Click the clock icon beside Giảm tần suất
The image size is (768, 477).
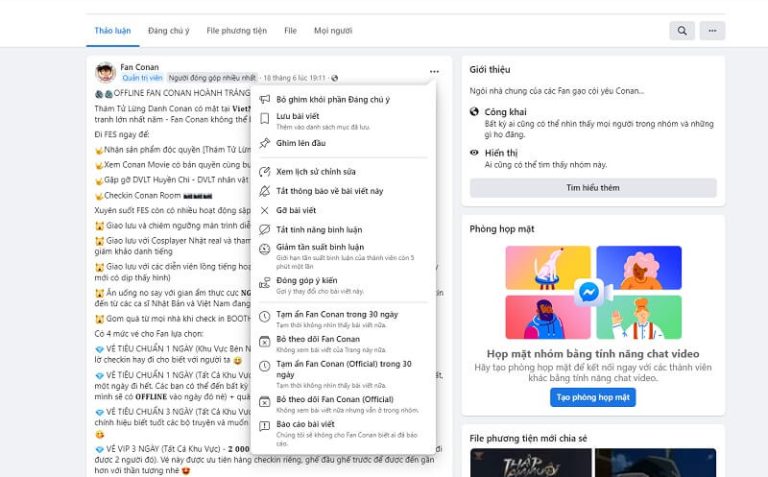[264, 249]
